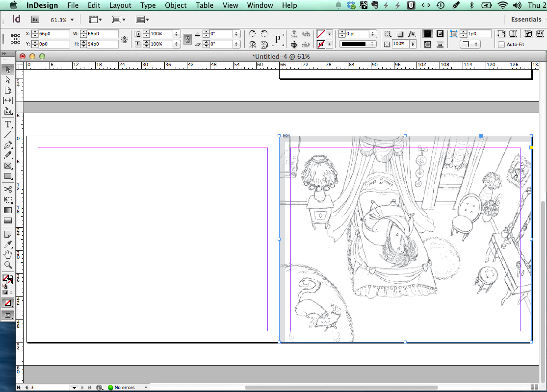Select the Zoom tool in toolbox

(8, 265)
